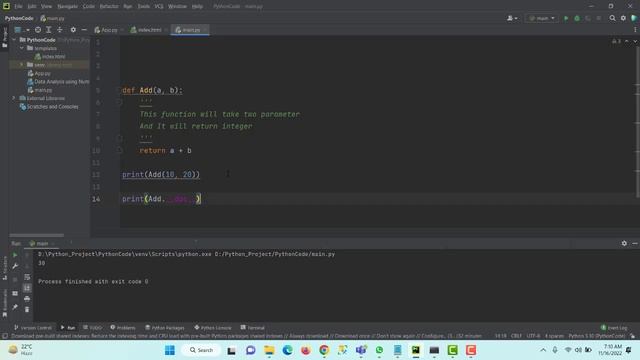Open the Refactor menu
Screen dimensions: 640x360
point(109,7)
